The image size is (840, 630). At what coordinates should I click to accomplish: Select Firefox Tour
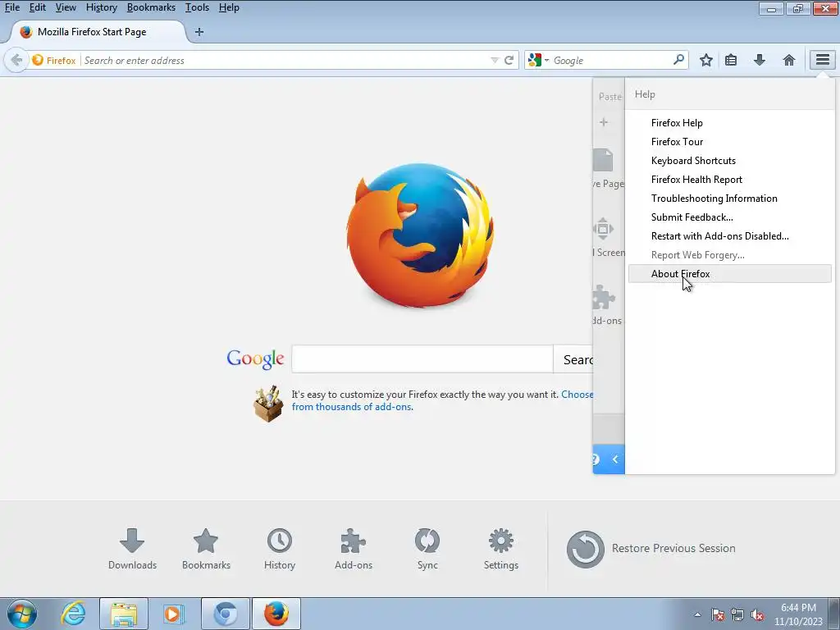[x=729, y=141]
